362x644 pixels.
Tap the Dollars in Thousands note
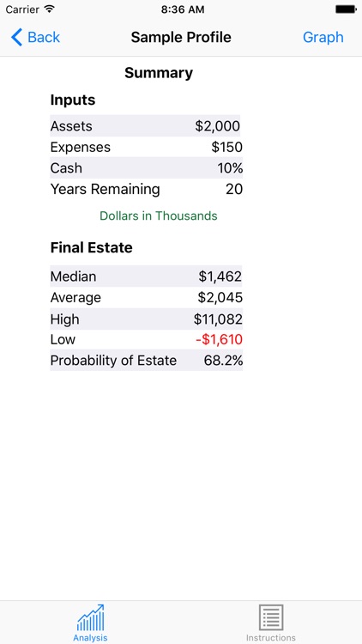(x=159, y=216)
